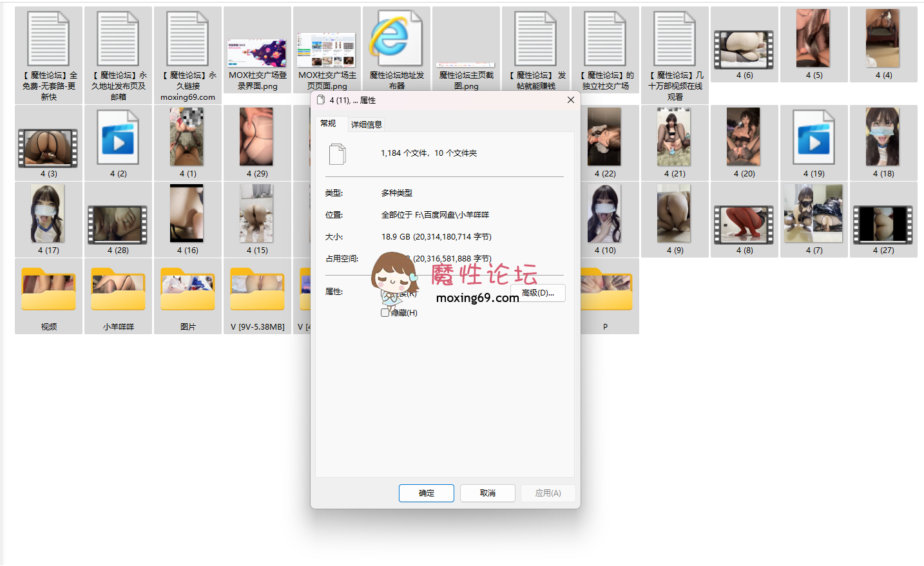The height and width of the screenshot is (566, 924).
Task: Open the 全免费-无套路-更新快 text file
Action: coord(48,40)
